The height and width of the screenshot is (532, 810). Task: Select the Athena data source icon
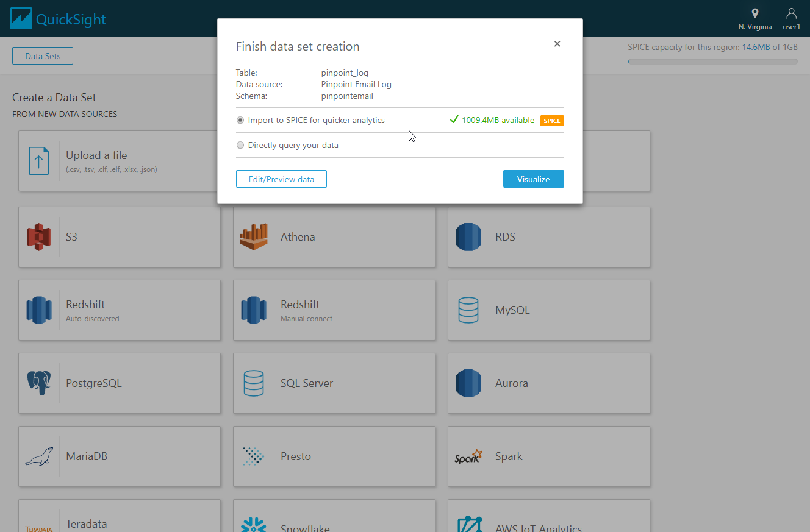[x=254, y=237]
